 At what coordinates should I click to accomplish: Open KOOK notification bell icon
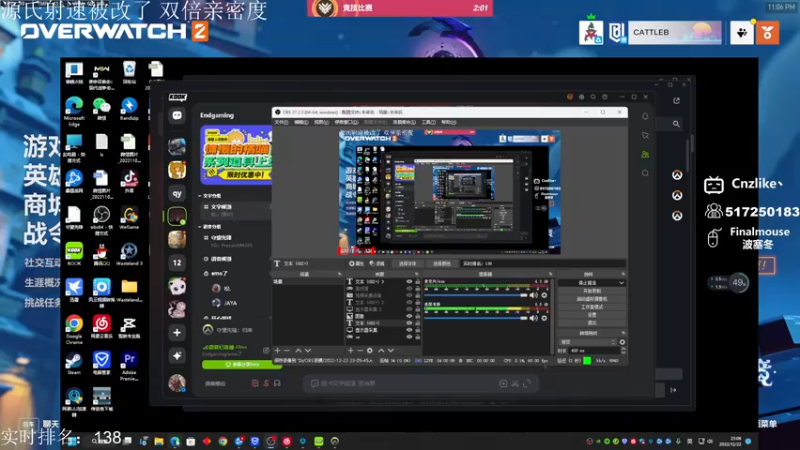pyautogui.click(x=645, y=116)
